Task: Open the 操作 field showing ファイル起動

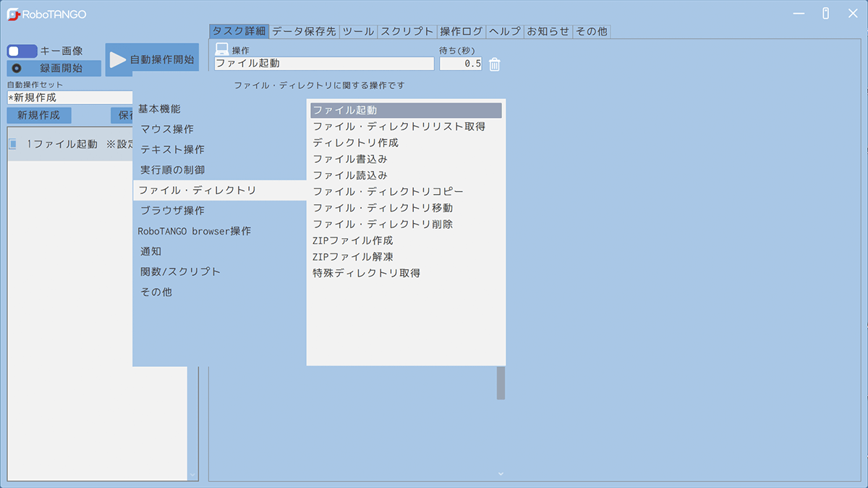Action: [324, 64]
